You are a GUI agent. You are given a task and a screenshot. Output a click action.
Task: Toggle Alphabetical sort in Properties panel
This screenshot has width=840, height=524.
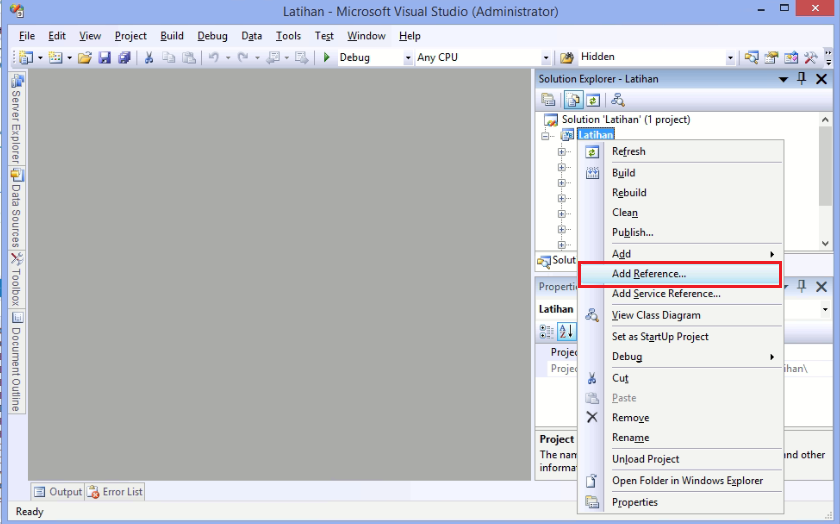[567, 332]
